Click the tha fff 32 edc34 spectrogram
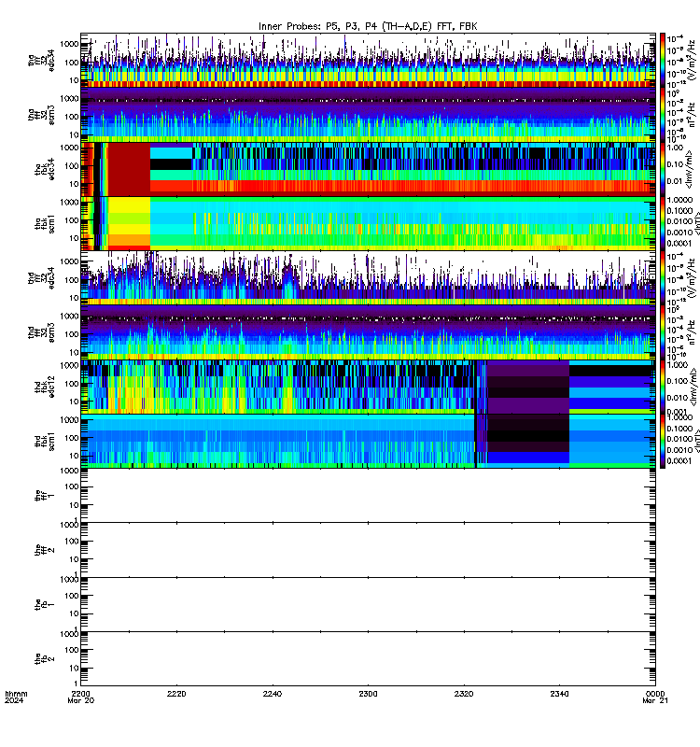The width and height of the screenshot is (700, 747). (x=368, y=60)
